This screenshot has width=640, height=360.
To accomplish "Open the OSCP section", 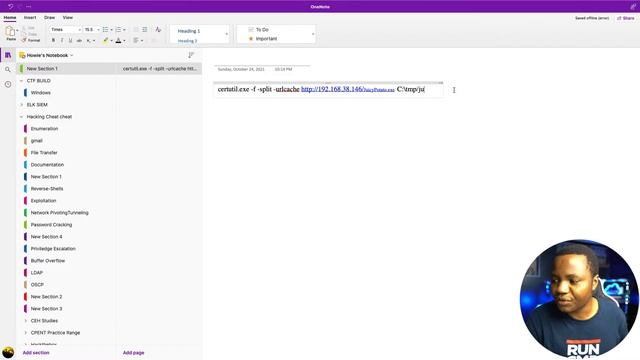I will (x=37, y=284).
